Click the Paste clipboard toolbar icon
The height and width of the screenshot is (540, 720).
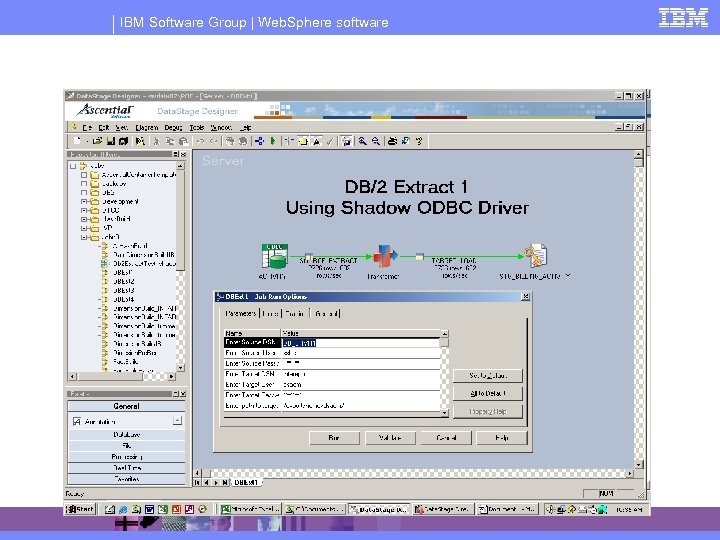pyautogui.click(x=183, y=141)
